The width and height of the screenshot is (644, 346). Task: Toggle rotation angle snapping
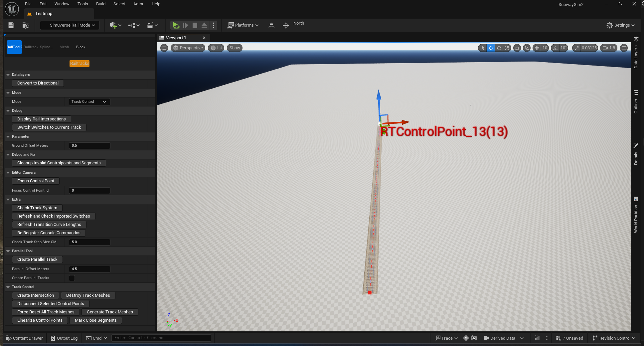tap(555, 48)
